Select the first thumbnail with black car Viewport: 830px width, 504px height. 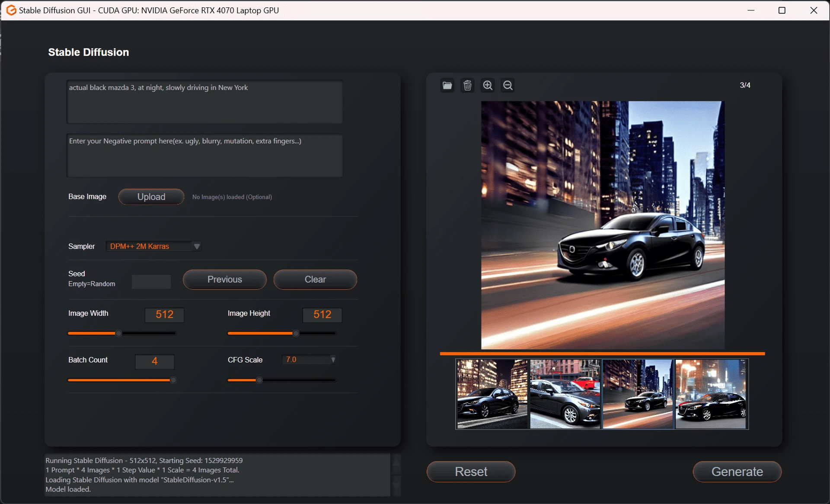pos(492,394)
